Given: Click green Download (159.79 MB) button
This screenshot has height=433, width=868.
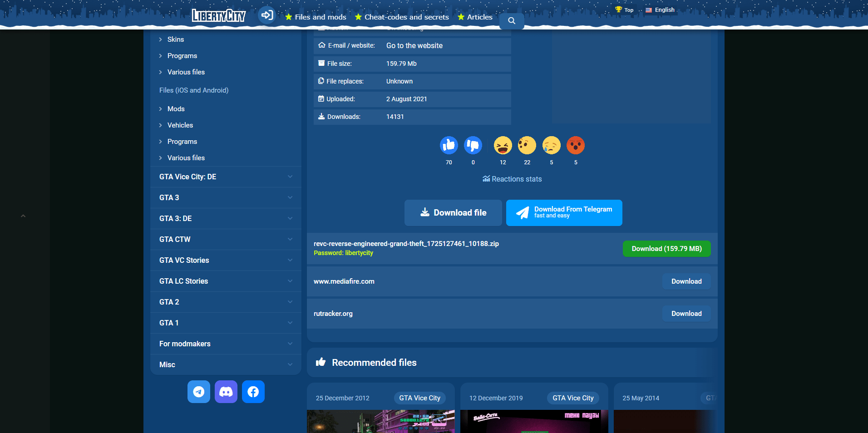Looking at the screenshot, I should (667, 249).
